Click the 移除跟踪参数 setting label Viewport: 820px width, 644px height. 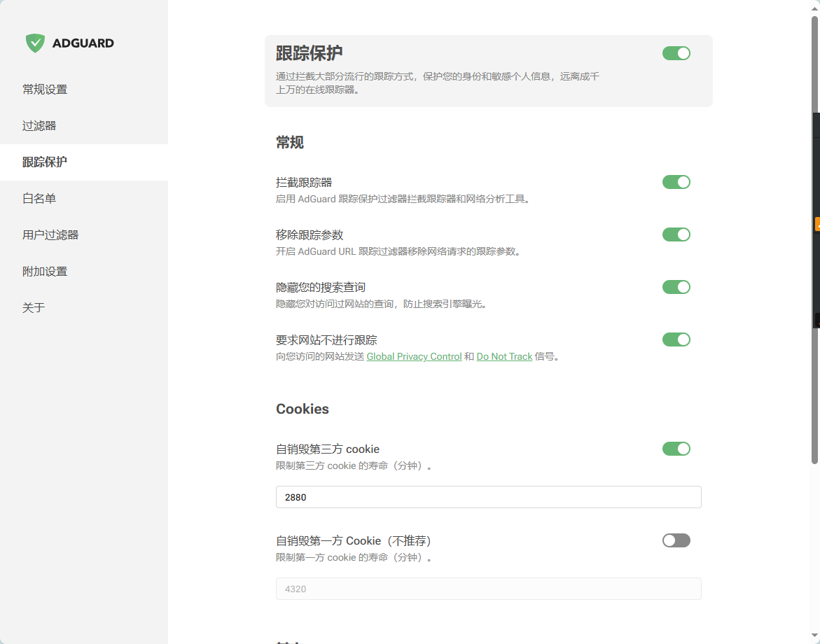(310, 234)
